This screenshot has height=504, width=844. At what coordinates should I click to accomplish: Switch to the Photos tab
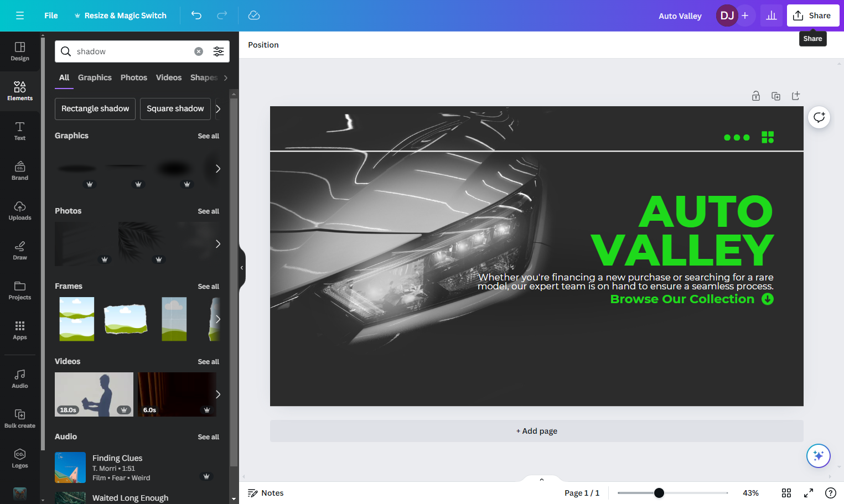134,77
